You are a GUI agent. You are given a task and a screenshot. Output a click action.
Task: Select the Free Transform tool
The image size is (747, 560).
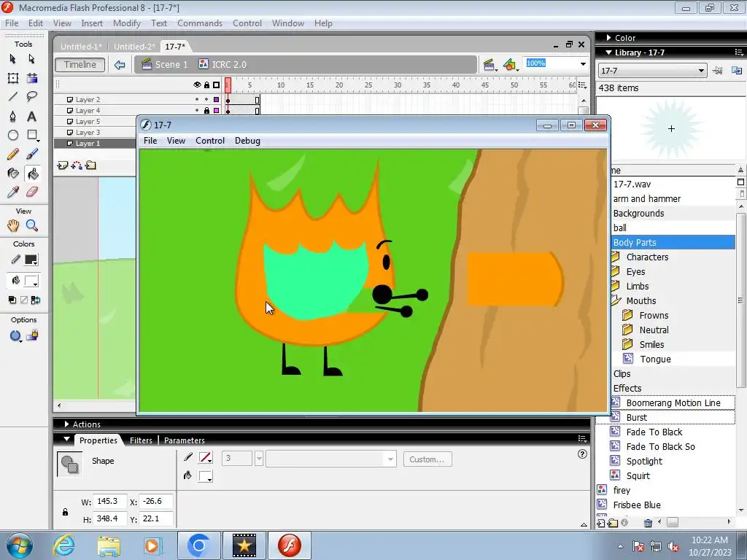[x=13, y=78]
